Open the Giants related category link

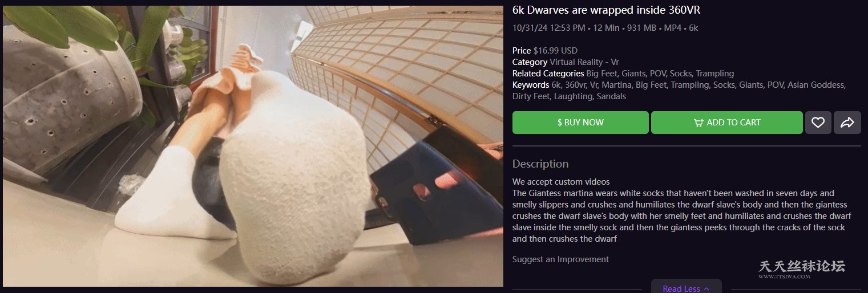click(633, 74)
